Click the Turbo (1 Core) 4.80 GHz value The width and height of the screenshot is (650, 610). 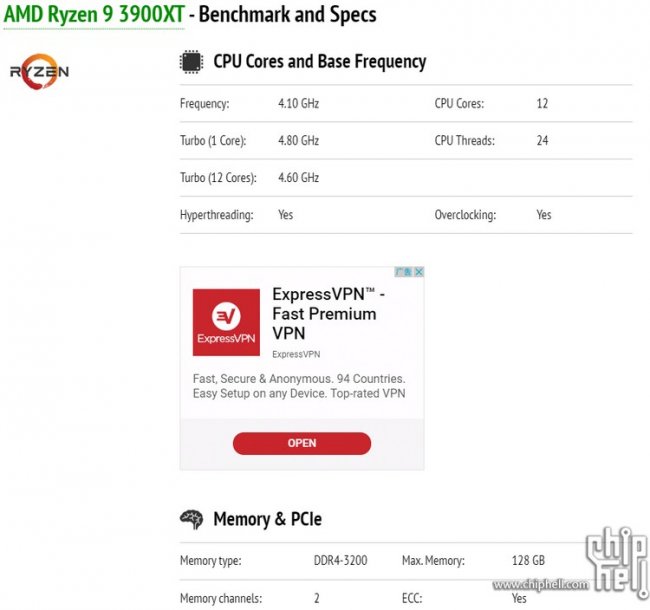coord(298,140)
